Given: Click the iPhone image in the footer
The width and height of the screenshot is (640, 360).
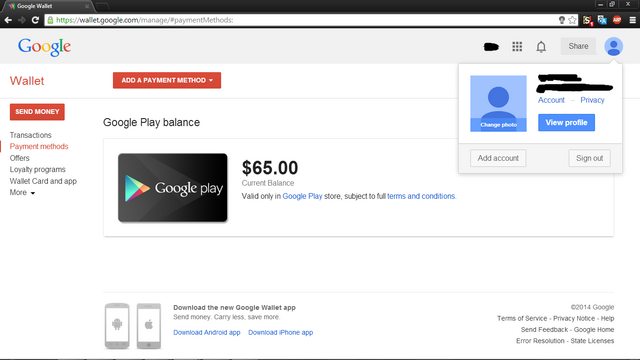Looking at the screenshot, I should click(149, 326).
